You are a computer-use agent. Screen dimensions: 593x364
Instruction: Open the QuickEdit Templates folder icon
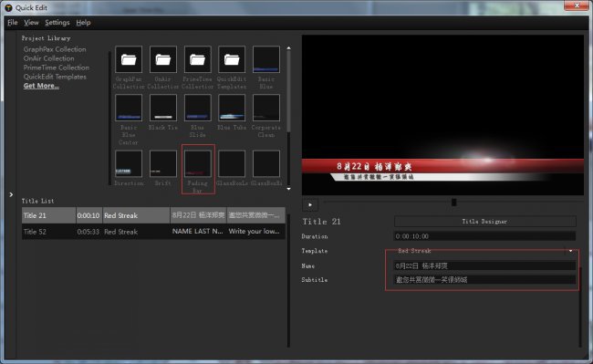point(232,59)
